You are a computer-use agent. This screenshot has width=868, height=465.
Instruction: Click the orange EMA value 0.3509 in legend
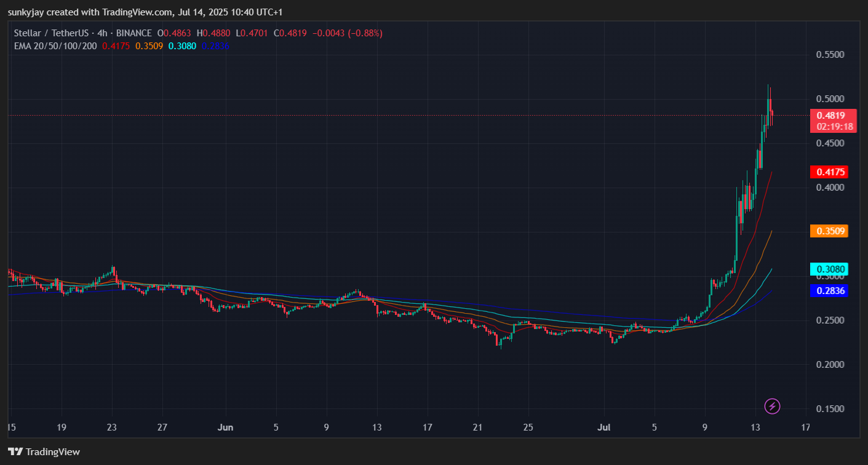149,46
